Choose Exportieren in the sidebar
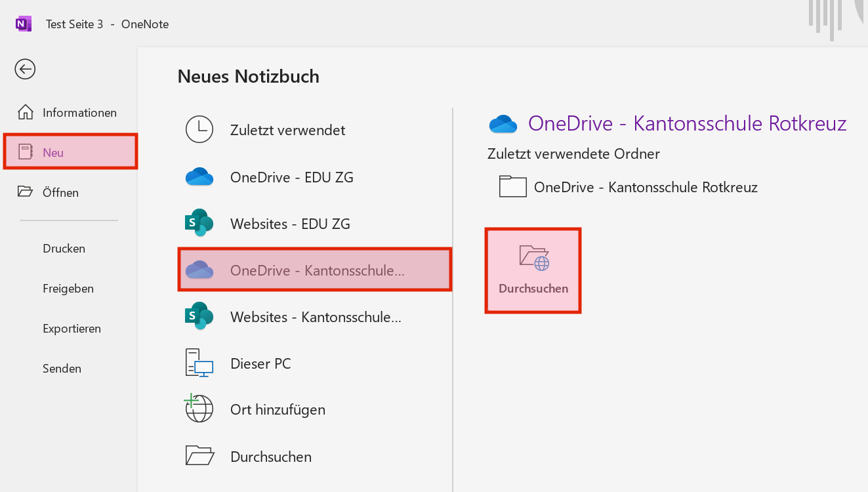868x492 pixels. 72,329
